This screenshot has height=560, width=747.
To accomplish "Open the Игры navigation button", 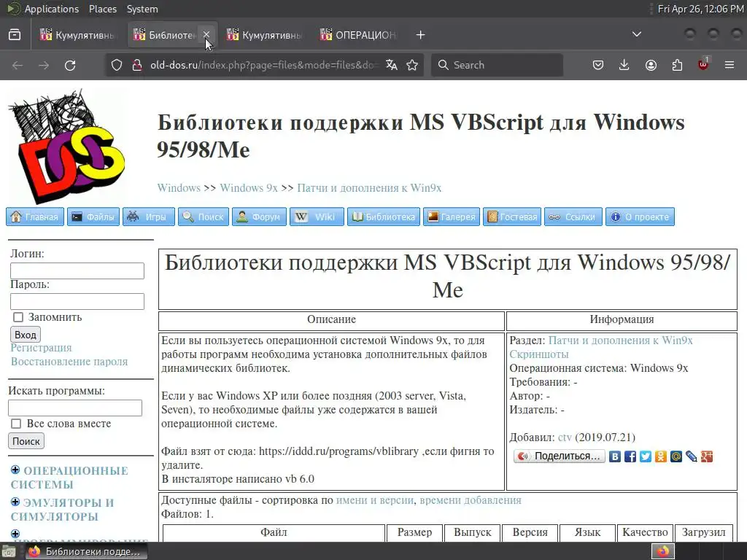I will click(149, 217).
